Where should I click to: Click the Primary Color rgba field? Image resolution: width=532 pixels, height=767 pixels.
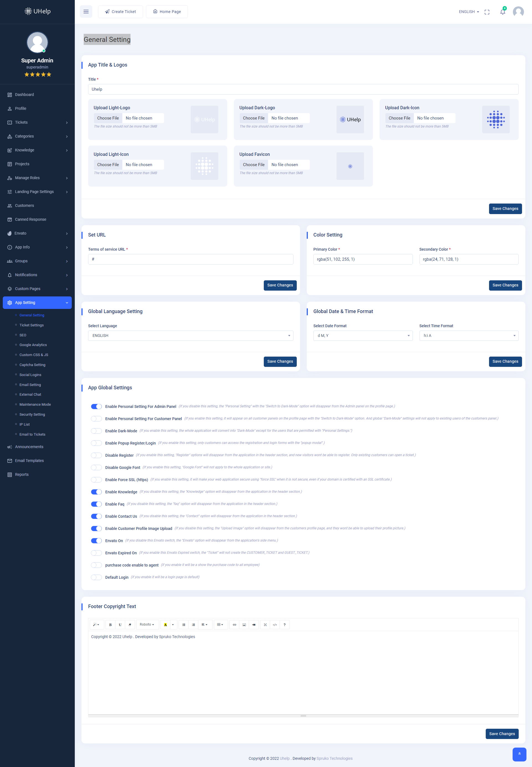[363, 259]
